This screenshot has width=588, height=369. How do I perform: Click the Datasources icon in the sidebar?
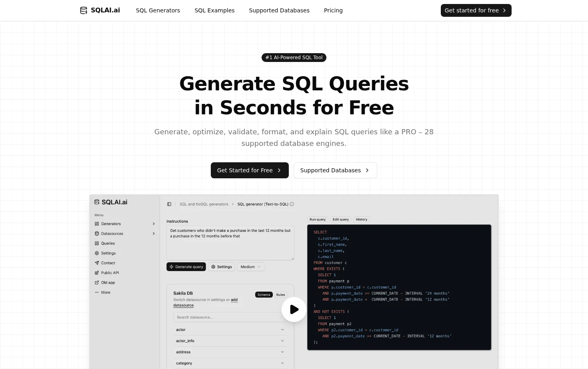pos(97,233)
